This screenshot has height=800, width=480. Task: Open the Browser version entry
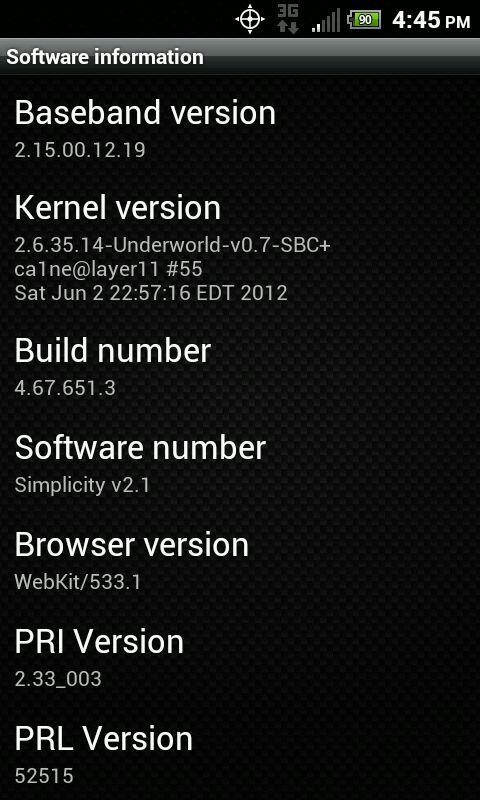pos(240,562)
